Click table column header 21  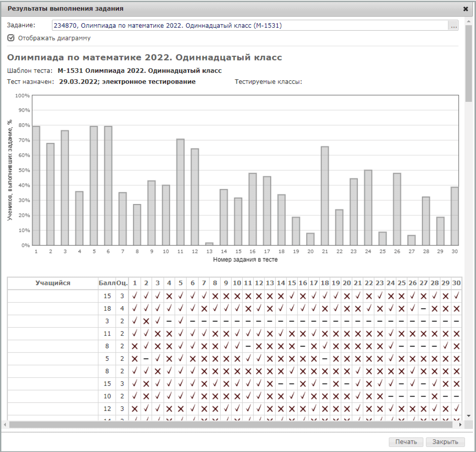coord(358,283)
